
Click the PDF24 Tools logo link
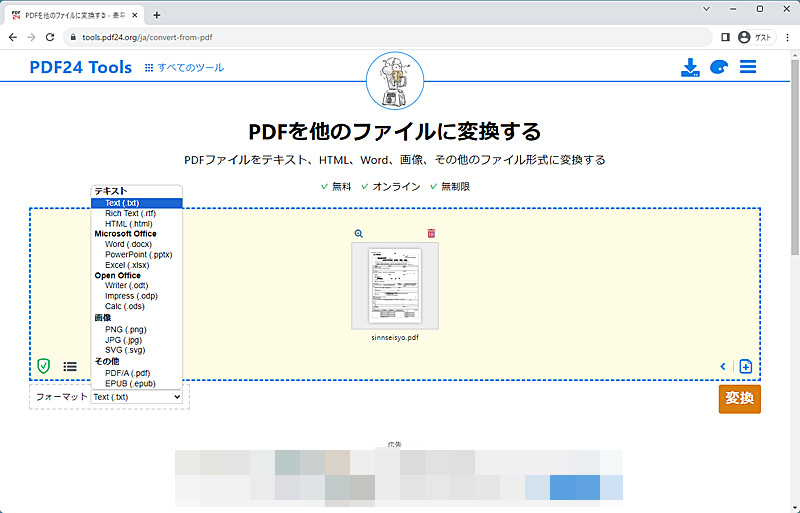tap(81, 67)
